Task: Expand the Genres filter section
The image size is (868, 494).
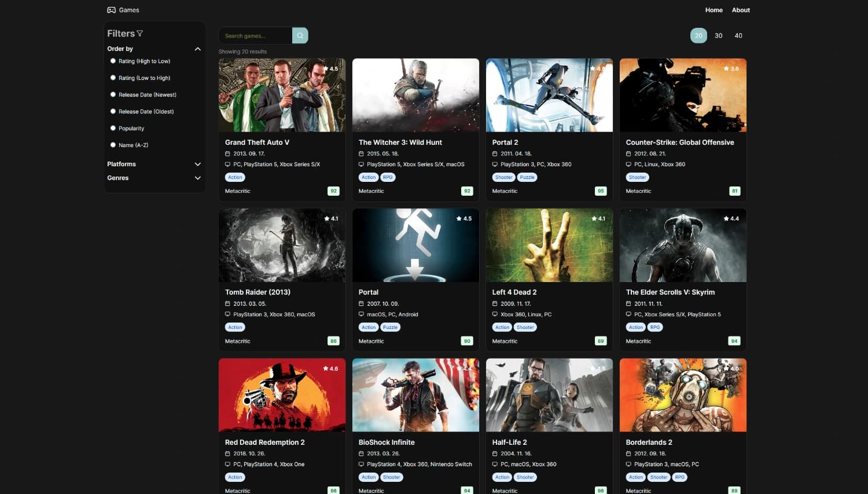Action: click(197, 178)
